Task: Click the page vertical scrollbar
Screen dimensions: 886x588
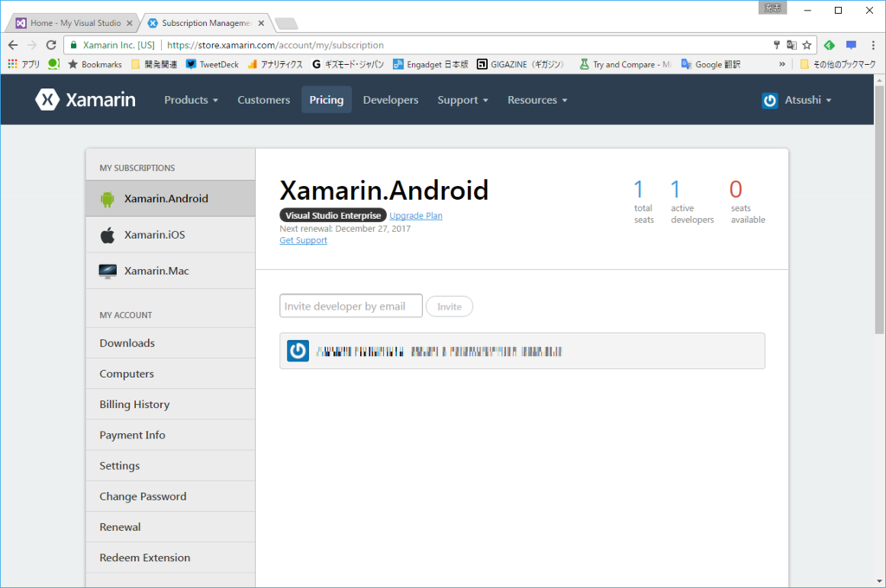Action: tap(879, 209)
